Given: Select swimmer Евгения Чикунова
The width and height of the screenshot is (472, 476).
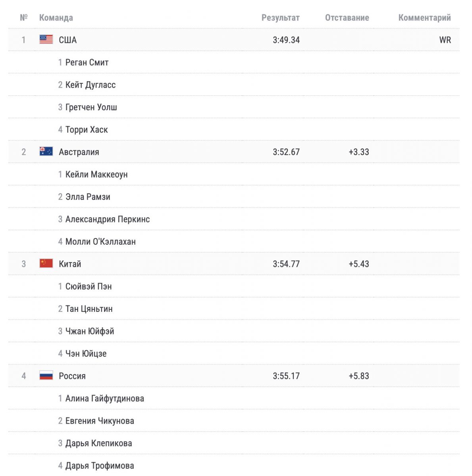Looking at the screenshot, I should click(x=100, y=420).
